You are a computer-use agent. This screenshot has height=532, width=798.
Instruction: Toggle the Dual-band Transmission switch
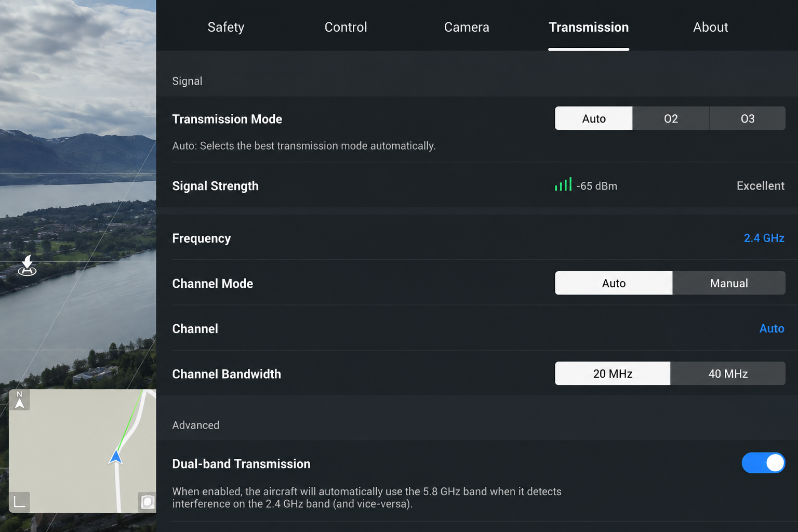763,463
